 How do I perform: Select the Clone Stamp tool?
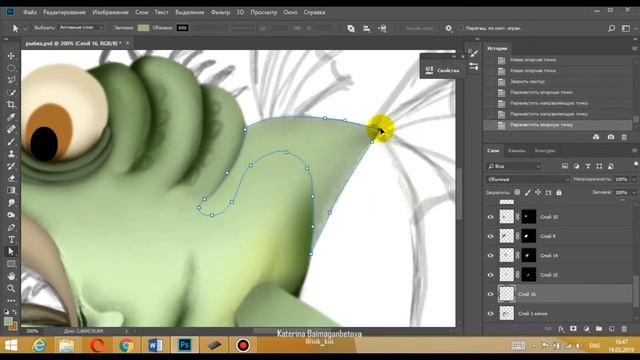(x=11, y=154)
